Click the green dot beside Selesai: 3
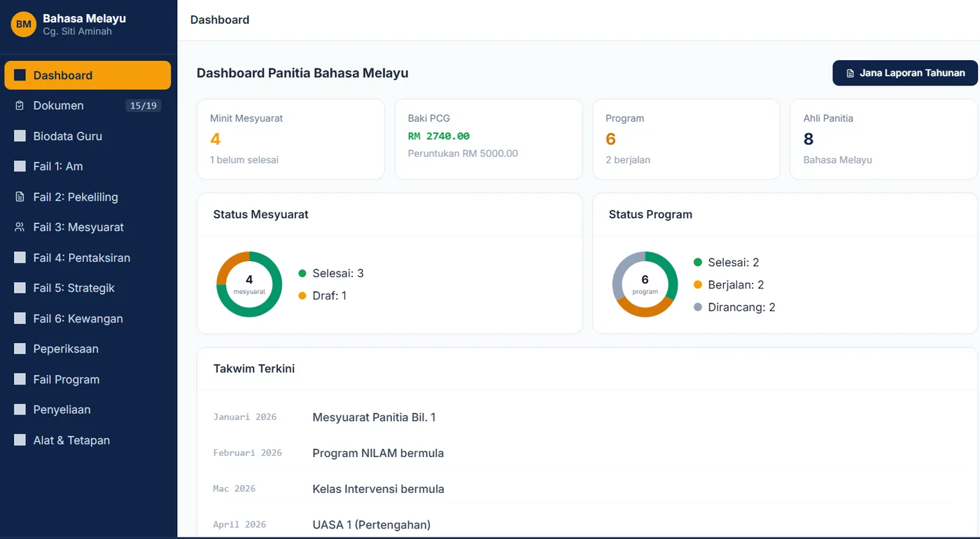Viewport: 980px width, 539px height. [302, 274]
